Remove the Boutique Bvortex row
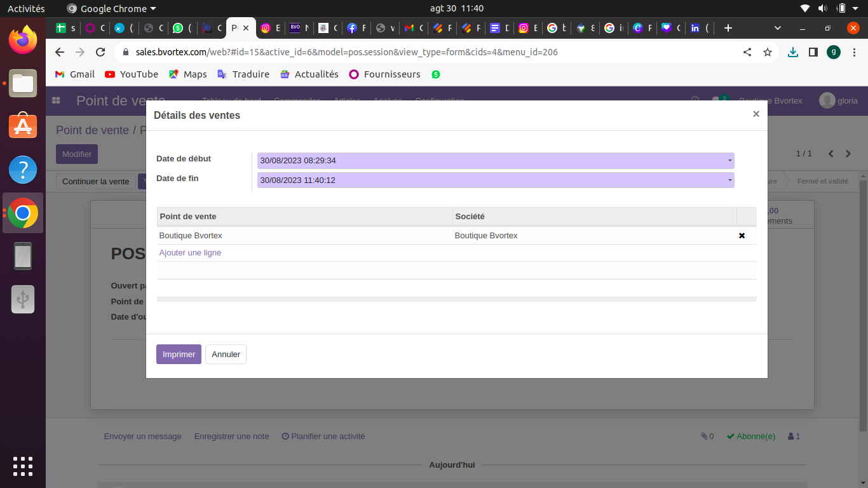 pos(742,236)
